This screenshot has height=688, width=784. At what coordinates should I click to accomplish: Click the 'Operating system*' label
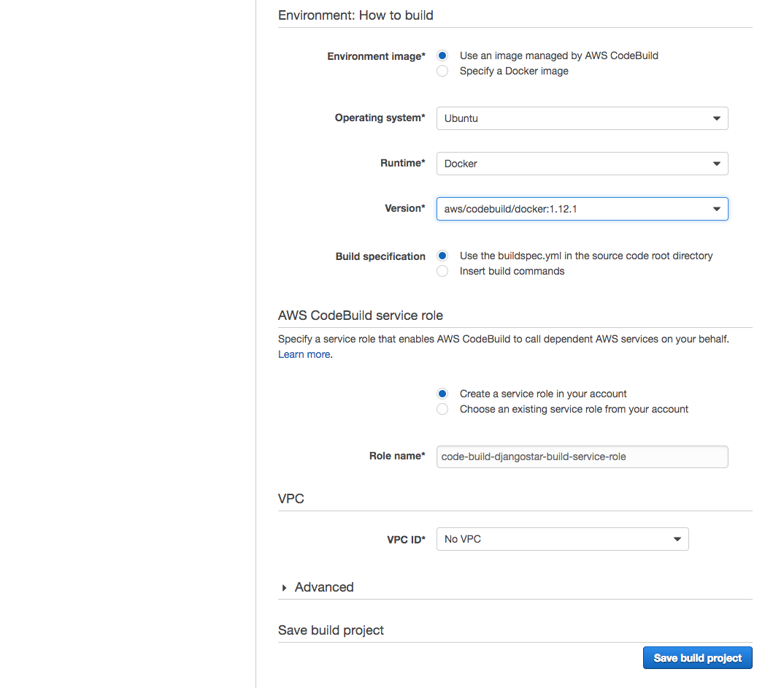pos(380,118)
